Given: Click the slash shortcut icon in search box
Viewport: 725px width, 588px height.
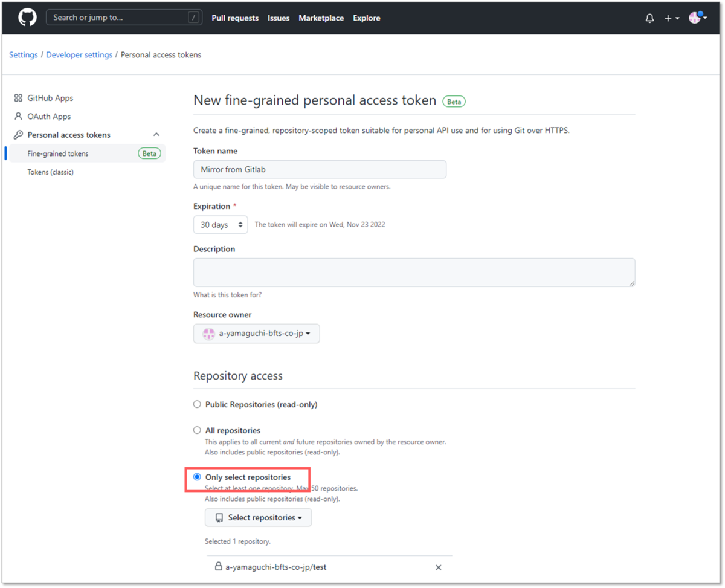Looking at the screenshot, I should click(193, 18).
